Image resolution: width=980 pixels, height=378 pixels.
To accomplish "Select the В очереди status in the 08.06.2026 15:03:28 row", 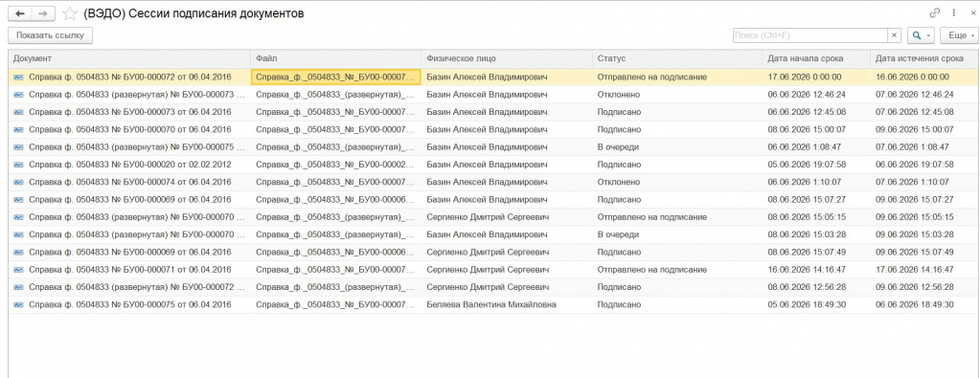I will point(677,234).
